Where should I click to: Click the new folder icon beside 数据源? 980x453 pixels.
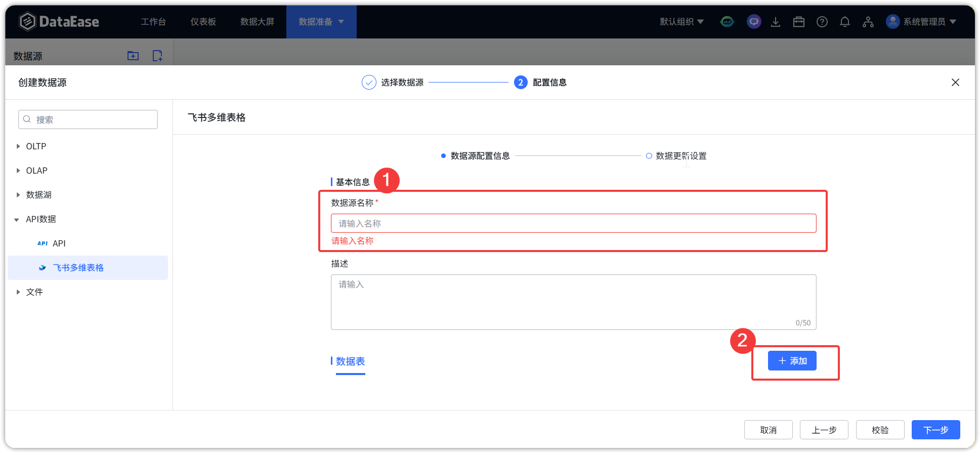point(133,56)
